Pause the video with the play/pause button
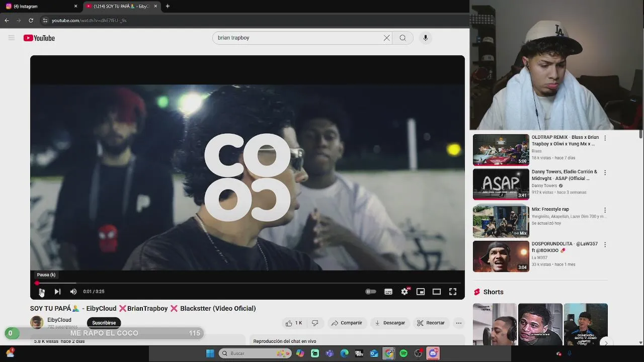 [x=41, y=292]
